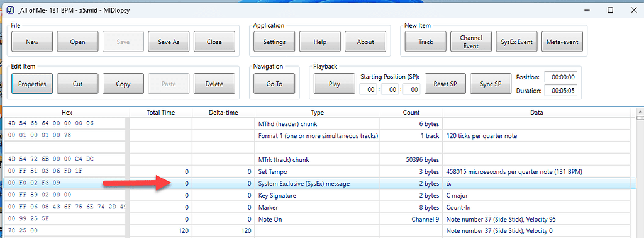Viewport: 644px width, 238px height.
Task: Add a new Meta-event
Action: pyautogui.click(x=562, y=42)
